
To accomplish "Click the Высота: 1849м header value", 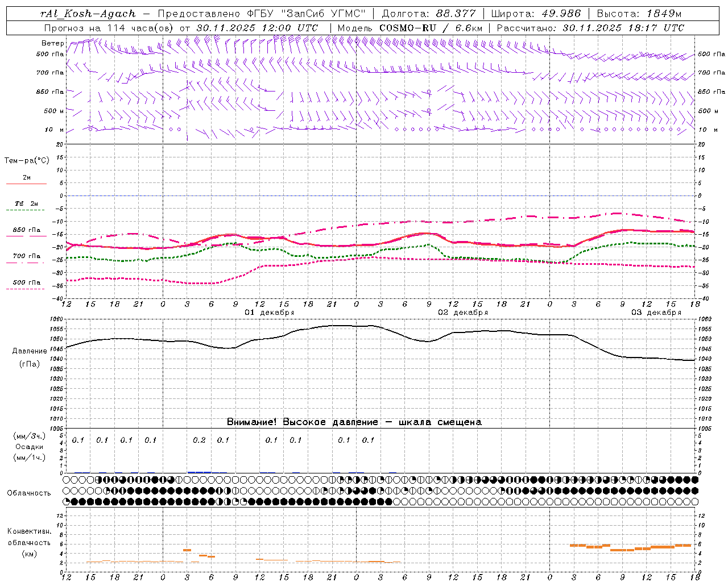I will [639, 14].
